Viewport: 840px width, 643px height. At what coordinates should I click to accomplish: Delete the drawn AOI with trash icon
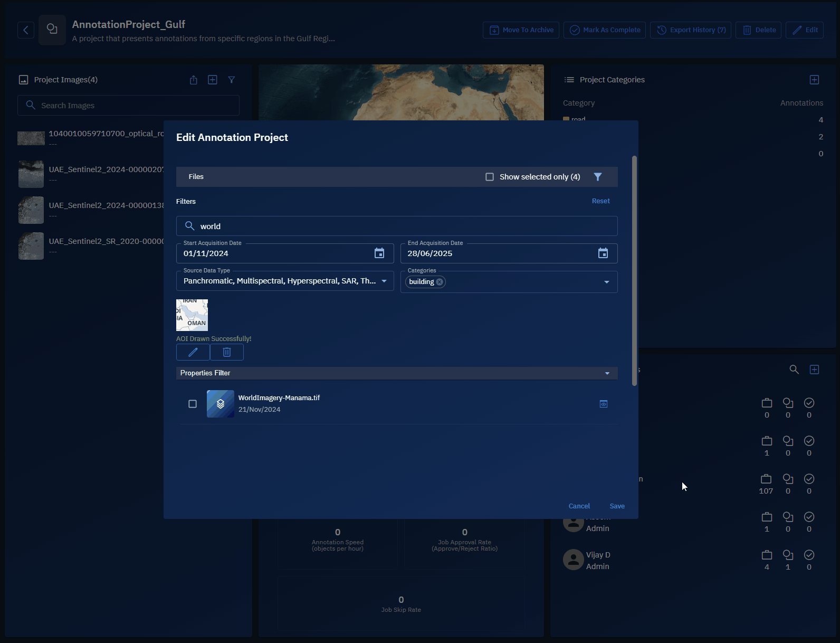click(227, 352)
